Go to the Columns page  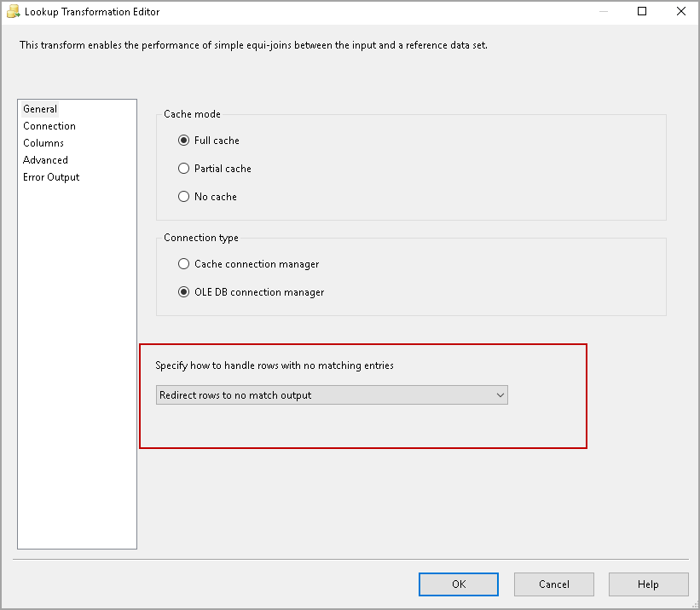pyautogui.click(x=43, y=143)
